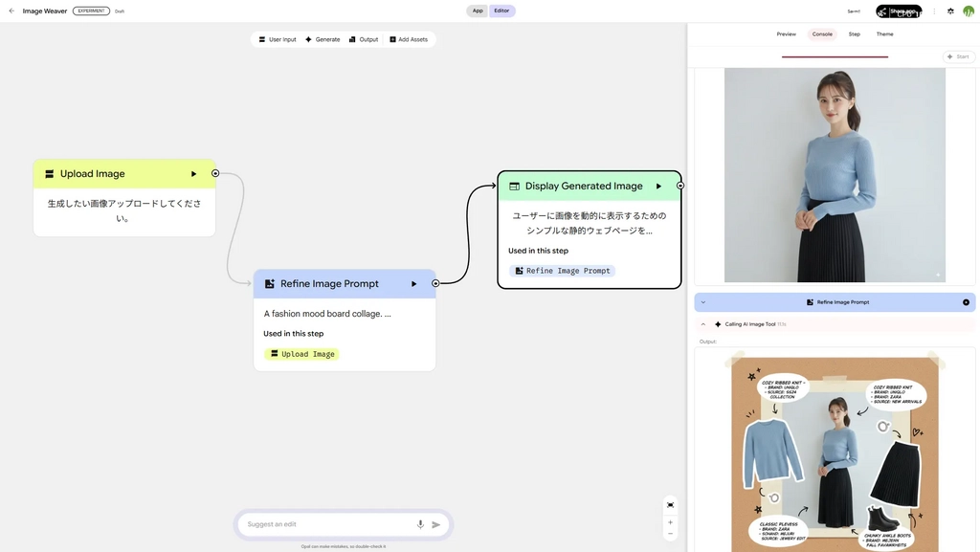Run the Upload Image step play icon
Screen dimensions: 980x552
pyautogui.click(x=193, y=174)
